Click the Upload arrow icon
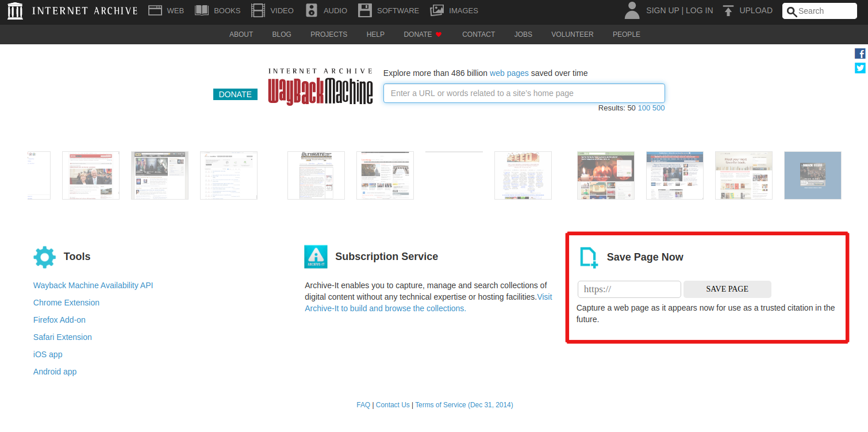The height and width of the screenshot is (432, 868). click(x=728, y=10)
